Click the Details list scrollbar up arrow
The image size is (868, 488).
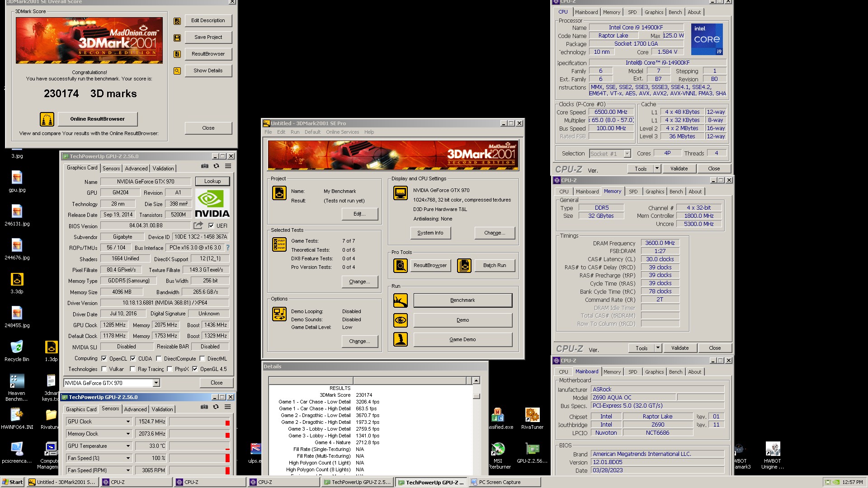click(476, 380)
